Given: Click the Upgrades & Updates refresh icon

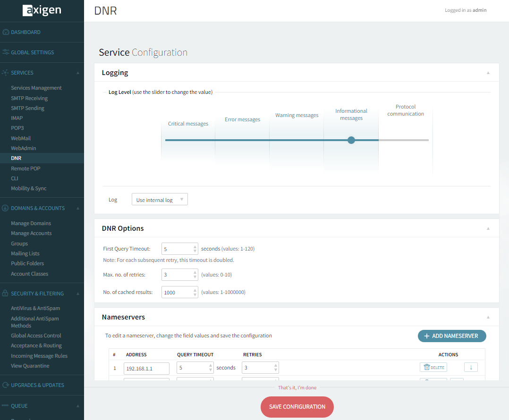Looking at the screenshot, I should pyautogui.click(x=6, y=385).
